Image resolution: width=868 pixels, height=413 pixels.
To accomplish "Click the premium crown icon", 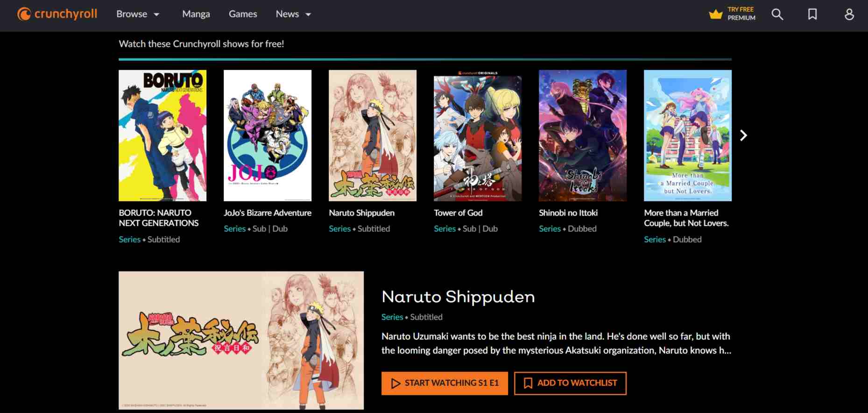I will (715, 14).
